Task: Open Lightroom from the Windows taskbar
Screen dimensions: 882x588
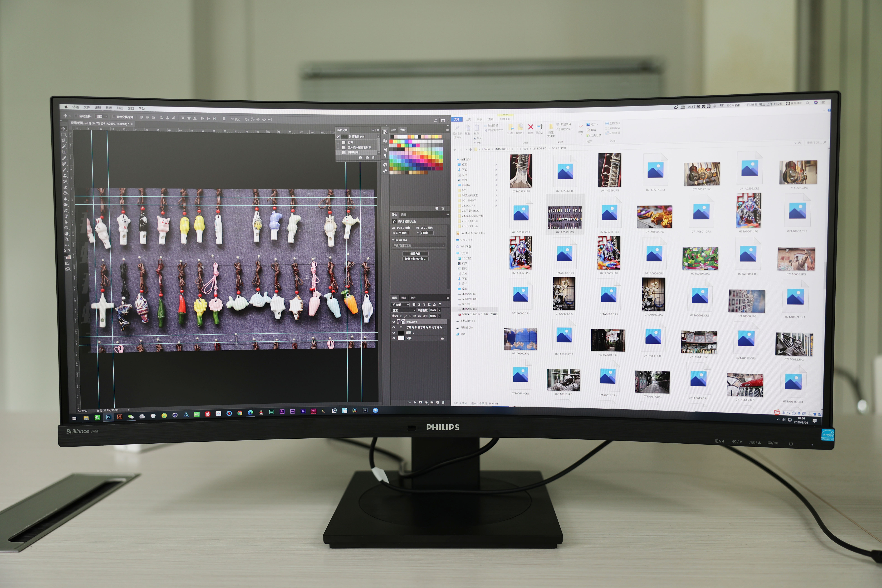Action: (365, 410)
